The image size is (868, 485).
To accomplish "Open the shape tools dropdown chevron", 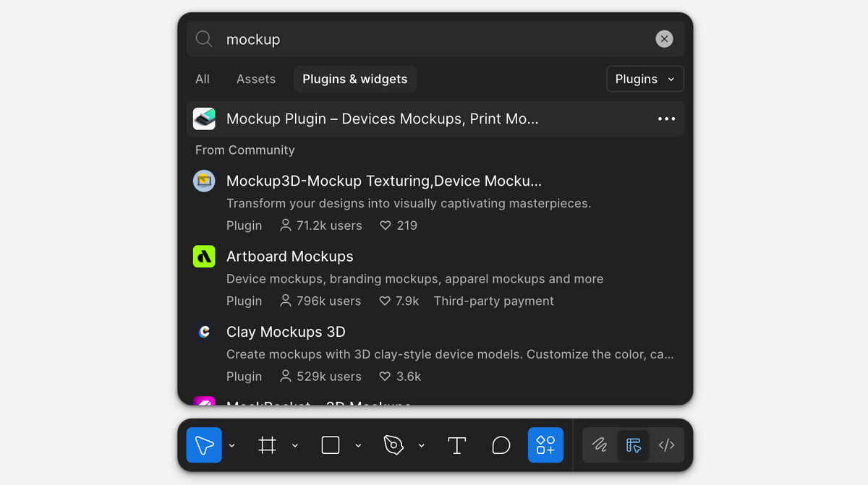I will 358,445.
